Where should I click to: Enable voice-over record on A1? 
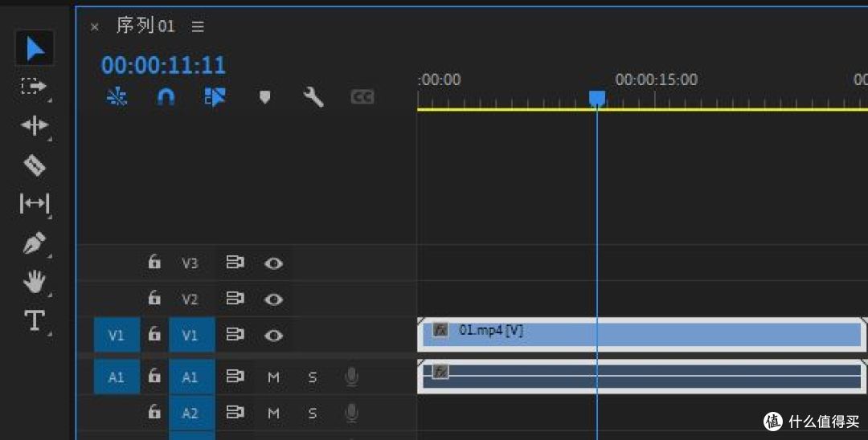click(351, 377)
